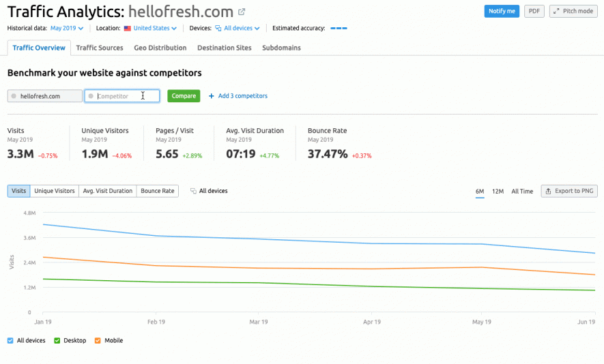The width and height of the screenshot is (604, 364).
Task: Expand the United States location dropdown
Action: [155, 29]
